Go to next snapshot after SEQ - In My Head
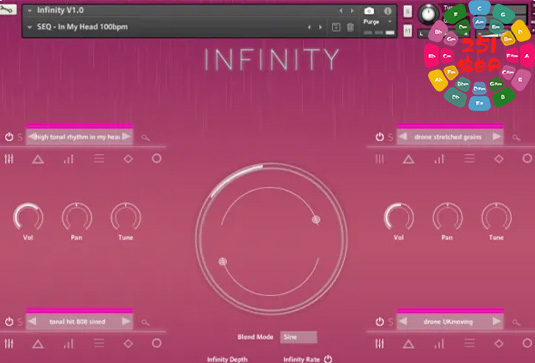The width and height of the screenshot is (535, 363). (320, 27)
